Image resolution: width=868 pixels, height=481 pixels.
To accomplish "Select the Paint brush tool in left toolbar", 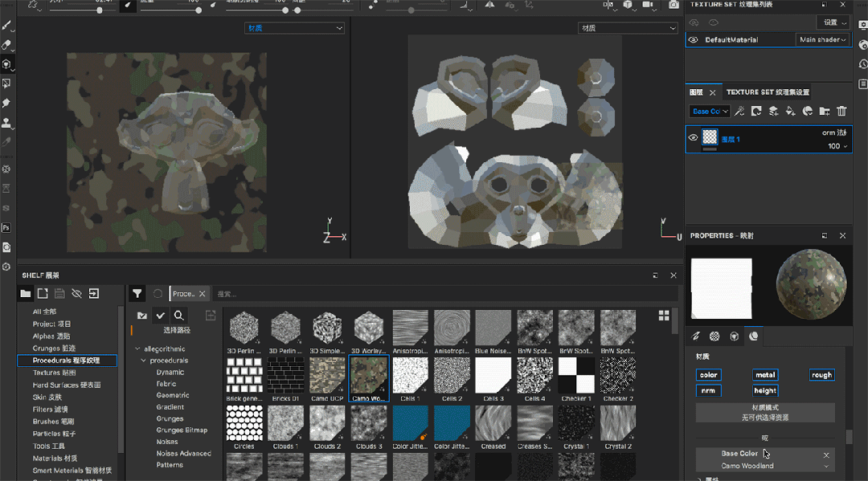I will point(6,26).
